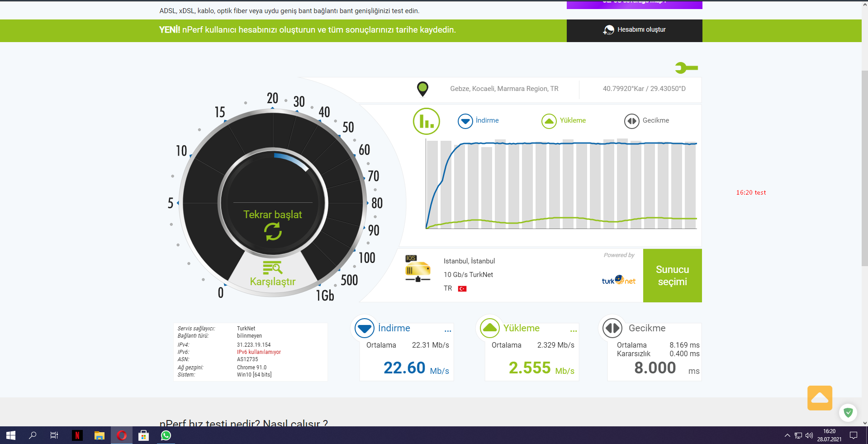Click the coordinates 40.79920°Kar / 29.43050°D
868x444 pixels.
pyautogui.click(x=644, y=89)
